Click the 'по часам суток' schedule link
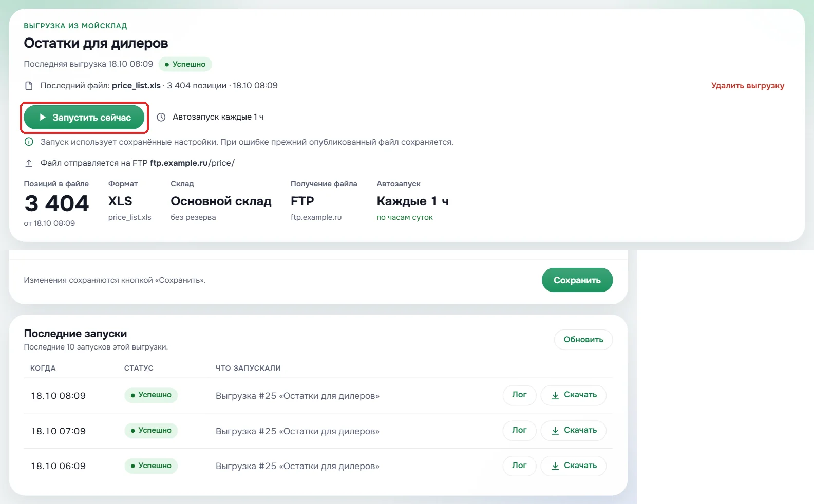The width and height of the screenshot is (814, 504). (x=405, y=217)
